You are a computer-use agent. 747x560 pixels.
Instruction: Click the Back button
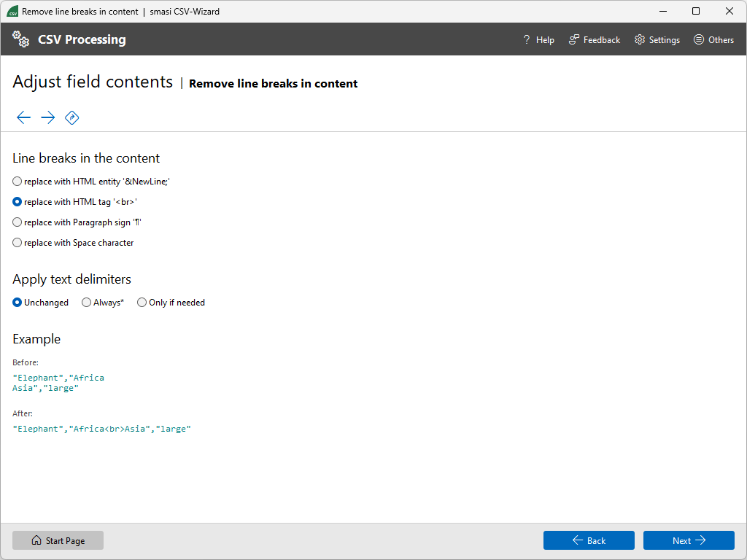(589, 540)
